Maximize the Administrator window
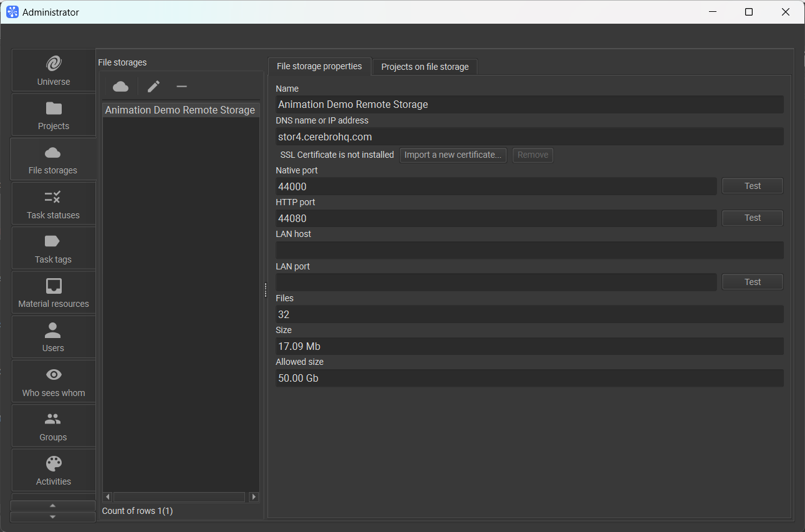The width and height of the screenshot is (805, 532). coord(749,12)
